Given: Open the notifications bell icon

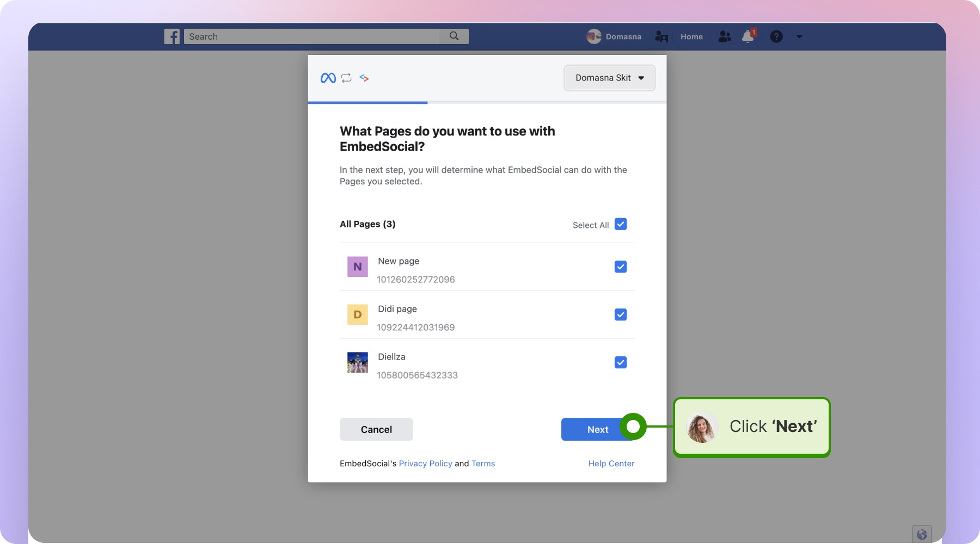Looking at the screenshot, I should (749, 36).
